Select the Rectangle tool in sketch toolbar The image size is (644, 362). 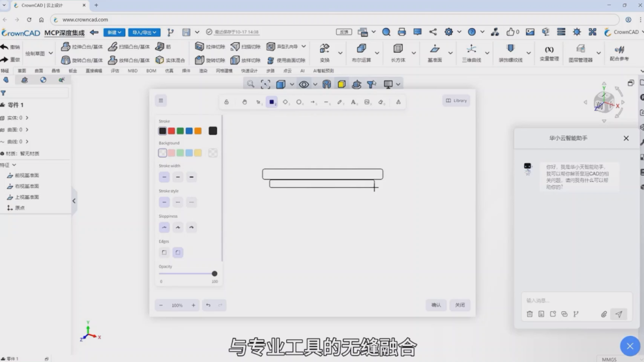pyautogui.click(x=271, y=102)
